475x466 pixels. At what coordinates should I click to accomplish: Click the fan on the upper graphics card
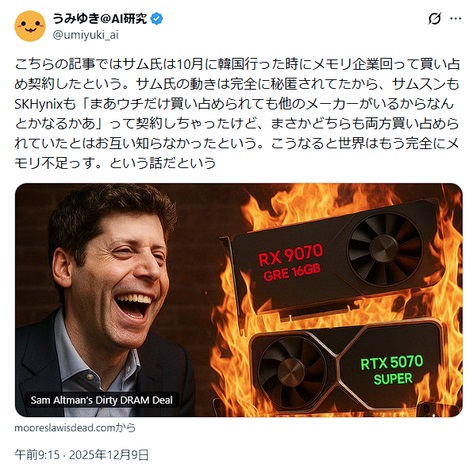click(384, 249)
